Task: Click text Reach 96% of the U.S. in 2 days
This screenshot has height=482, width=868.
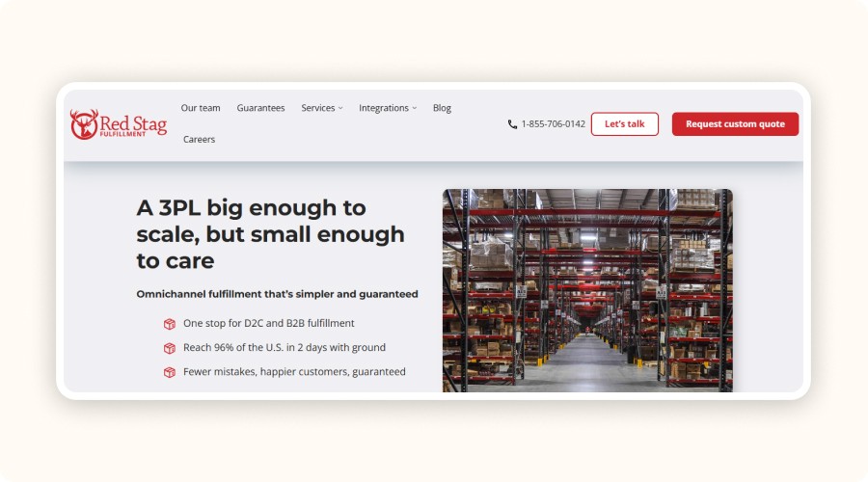Action: coord(284,348)
